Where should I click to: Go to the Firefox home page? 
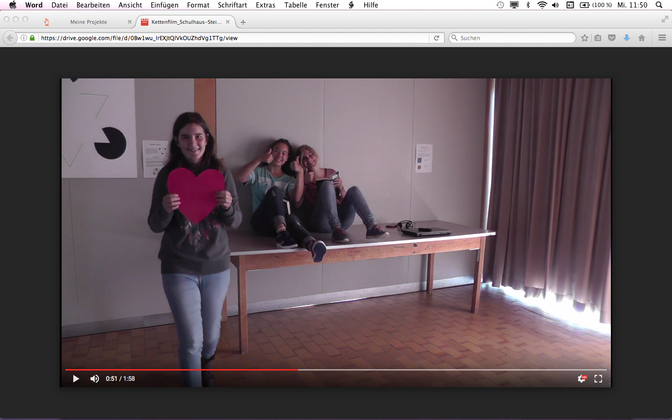[x=641, y=38]
